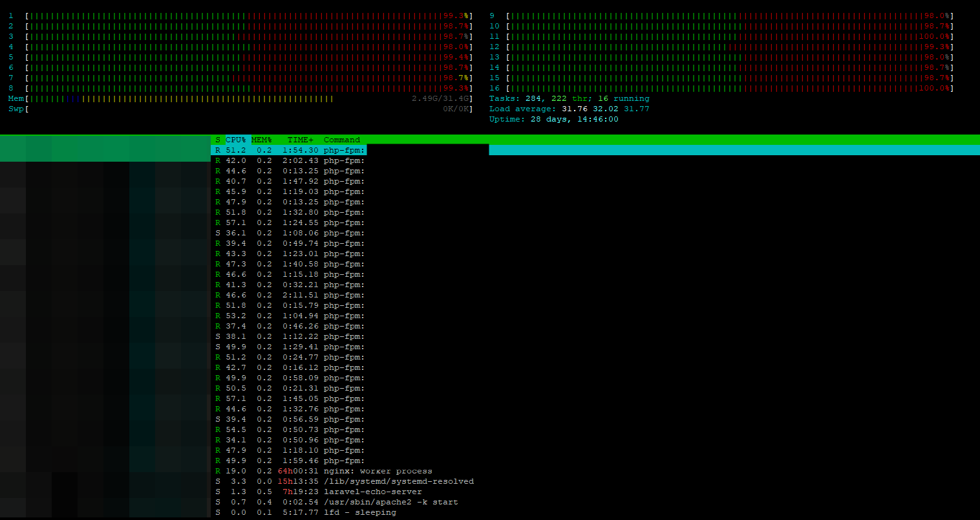Select the highlighted php-fpm row with time 1:54.30
Viewport: 980px width, 520px height.
[344, 150]
